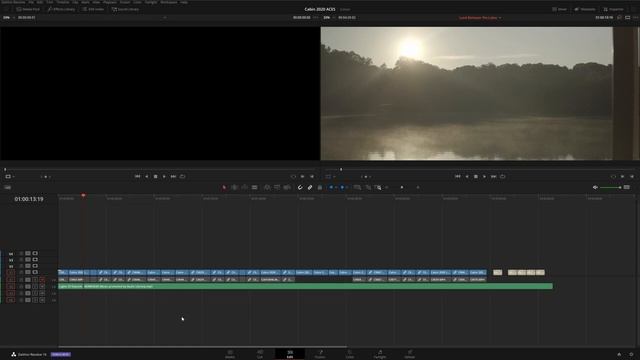This screenshot has width=640, height=360.
Task: Jump to first frame in timeline viewer
Action: tap(458, 177)
